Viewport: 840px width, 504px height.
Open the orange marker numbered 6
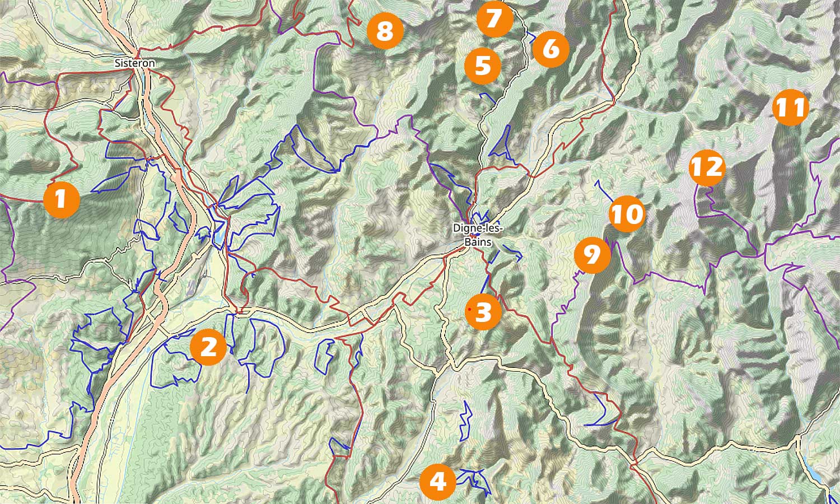[551, 49]
